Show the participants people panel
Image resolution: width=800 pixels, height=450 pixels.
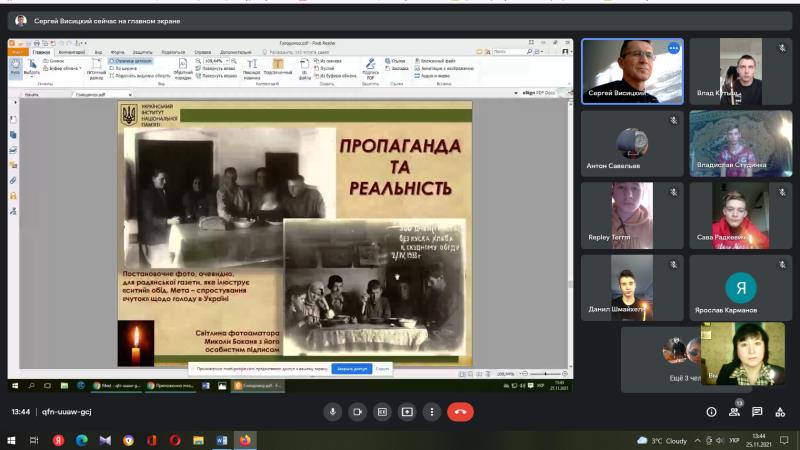click(734, 411)
